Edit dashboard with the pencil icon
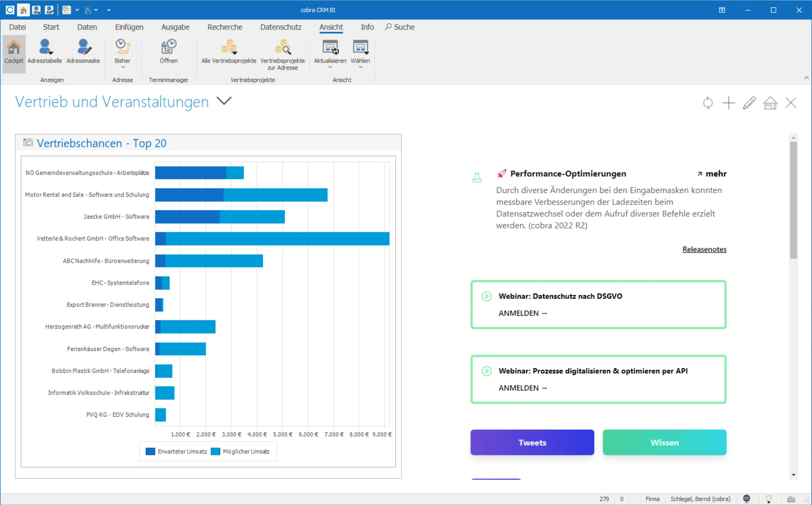This screenshot has height=505, width=812. coord(749,103)
